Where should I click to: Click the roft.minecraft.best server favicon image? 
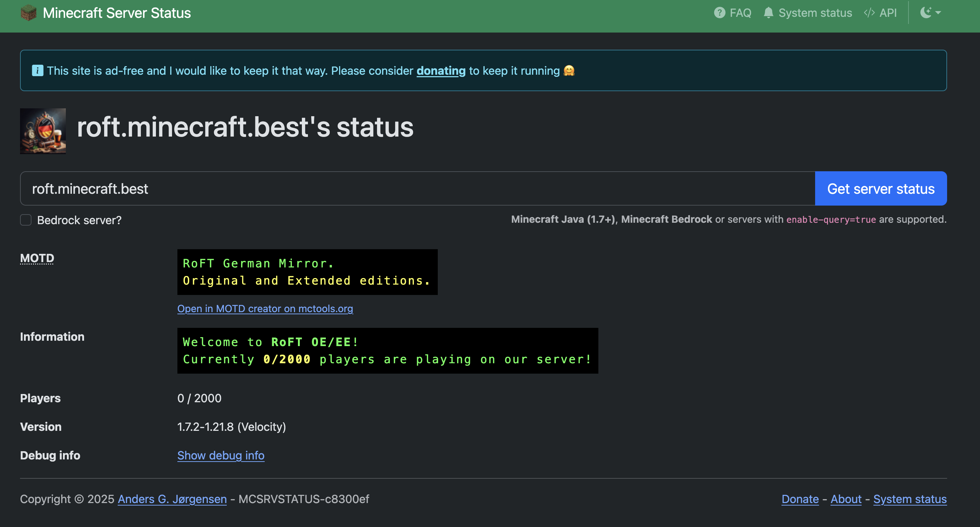click(x=43, y=131)
